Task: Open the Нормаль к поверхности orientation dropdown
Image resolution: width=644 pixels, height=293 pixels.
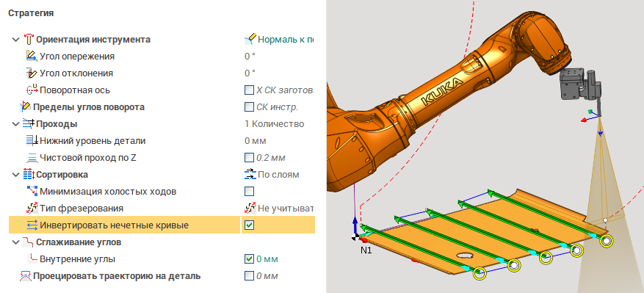Action: [x=279, y=40]
